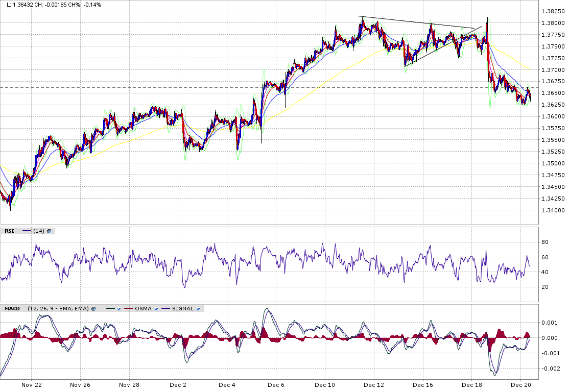Click the MACD panel title label
Image resolution: width=569 pixels, height=392 pixels.
point(12,309)
